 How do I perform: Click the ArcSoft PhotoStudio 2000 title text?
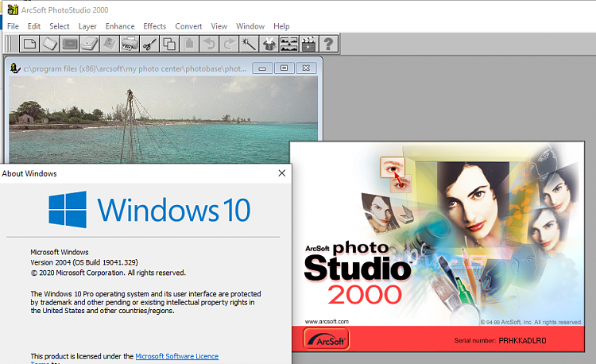(x=64, y=10)
